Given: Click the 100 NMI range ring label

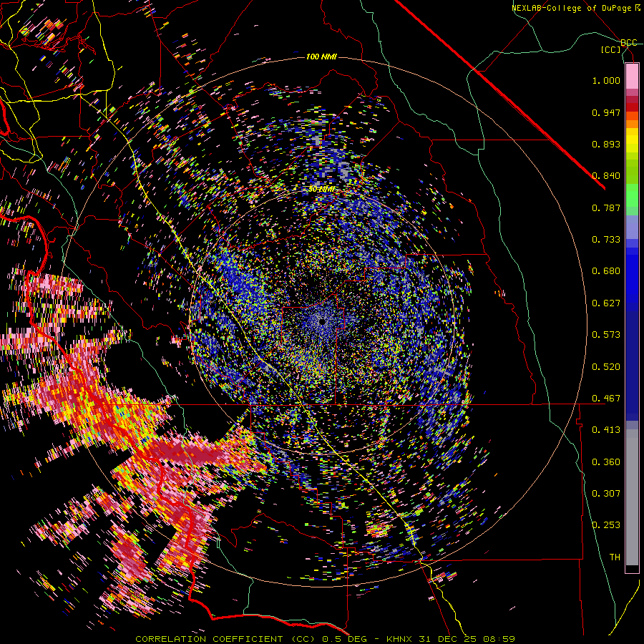Looking at the screenshot, I should pyautogui.click(x=321, y=57).
